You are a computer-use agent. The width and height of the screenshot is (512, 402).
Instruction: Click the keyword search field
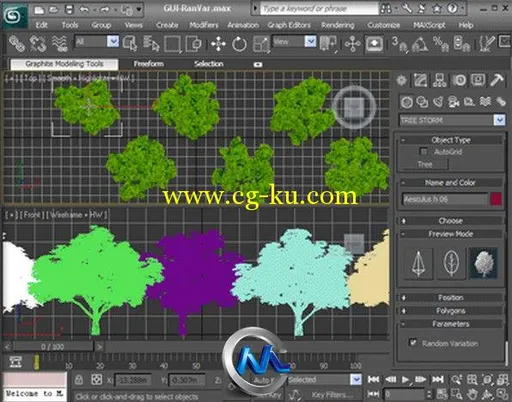(319, 9)
